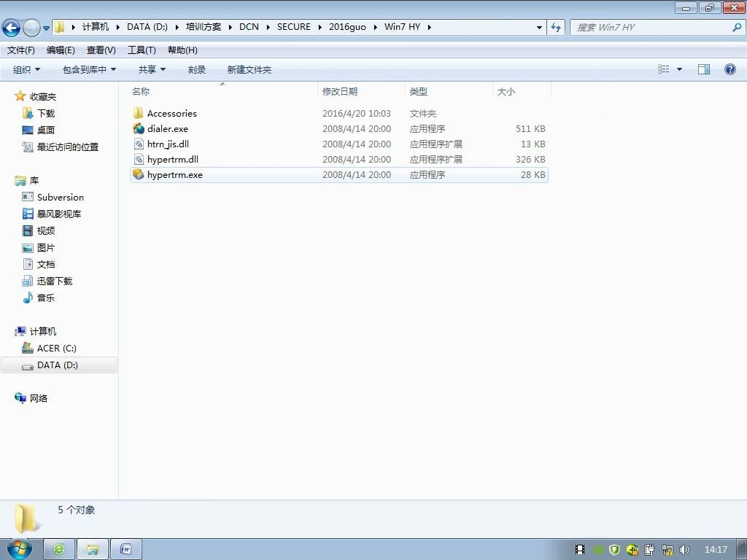
Task: Select the dialer.exe file icon
Action: (139, 128)
